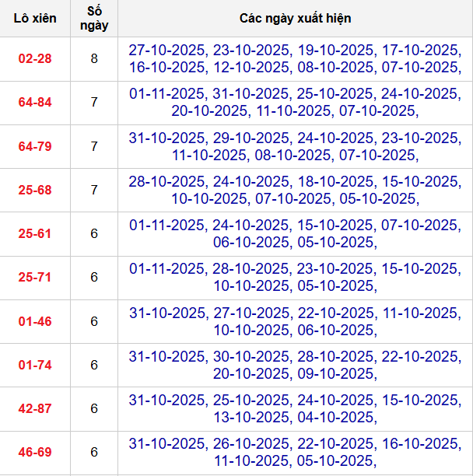Select the 25-61 lô xiên pair
473x476 pixels.
pyautogui.click(x=35, y=233)
